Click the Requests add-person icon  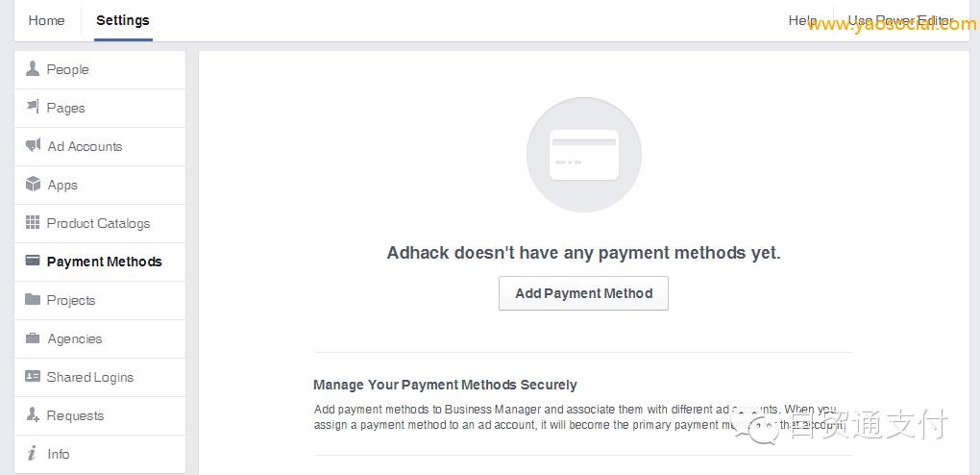click(x=33, y=414)
